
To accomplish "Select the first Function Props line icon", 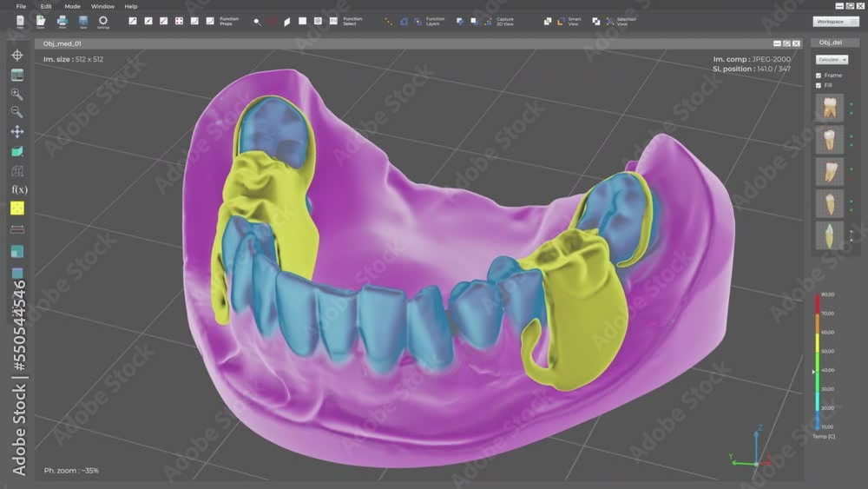I will [132, 21].
